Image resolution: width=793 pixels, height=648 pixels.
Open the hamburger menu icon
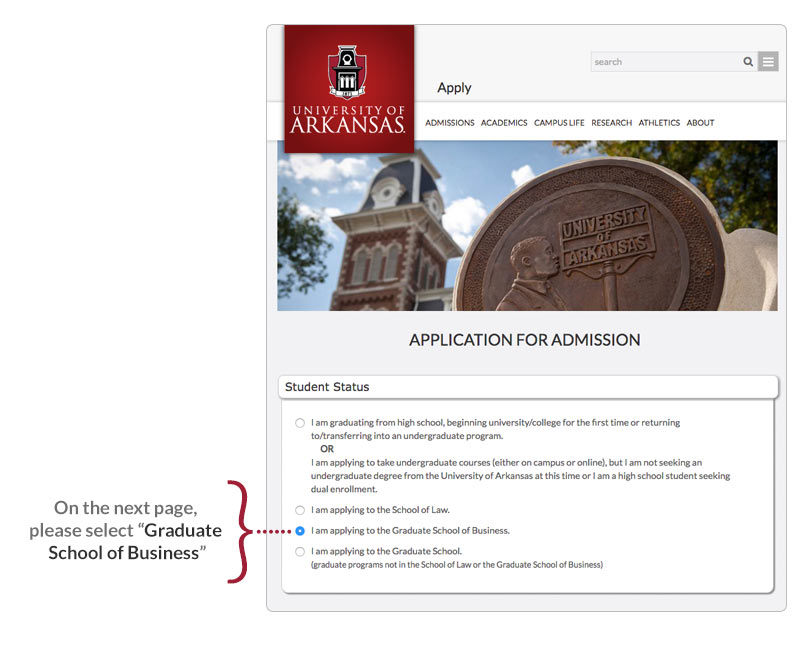pyautogui.click(x=768, y=62)
